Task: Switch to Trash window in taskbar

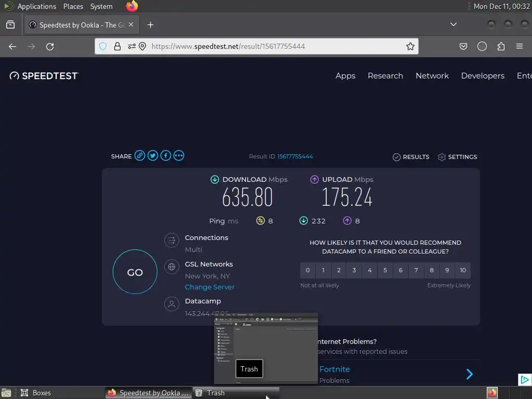Action: [236, 393]
